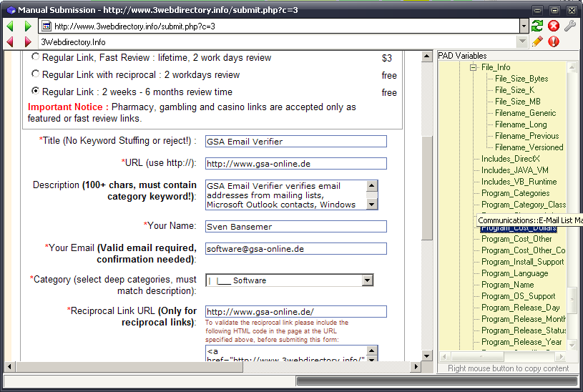
Task: Click the Description box scroll down arrow
Action: point(371,205)
